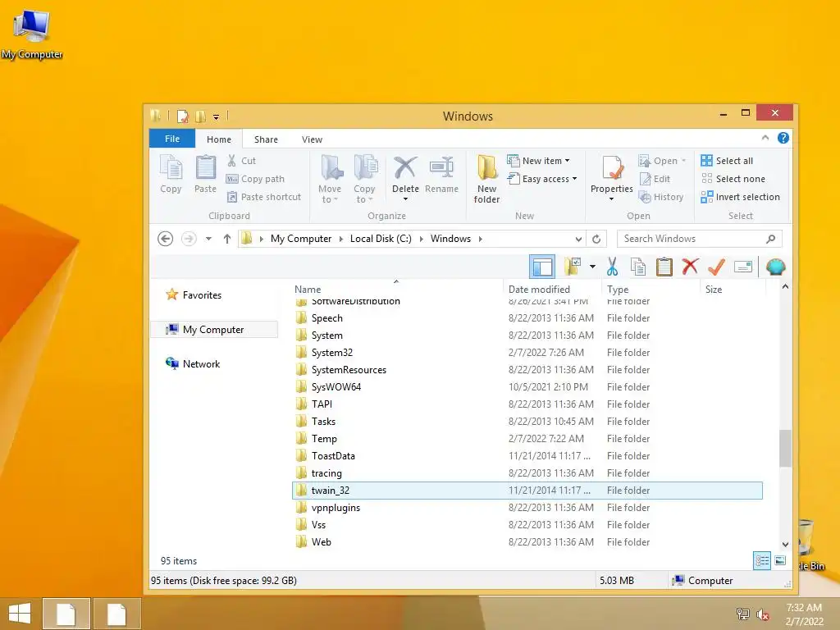This screenshot has width=840, height=630.
Task: Toggle the navigation pane toolbar button
Action: [x=542, y=267]
